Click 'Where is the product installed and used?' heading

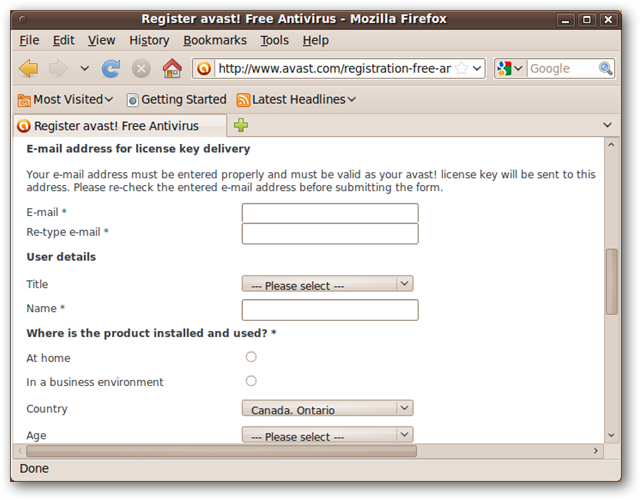(x=151, y=333)
